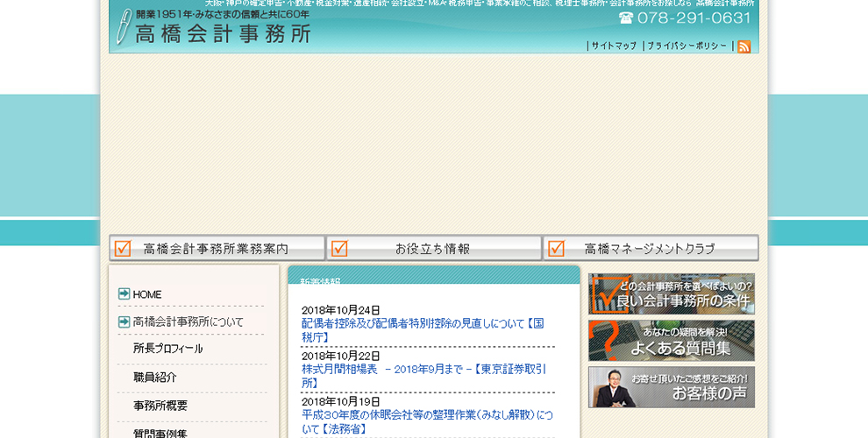Viewport: 868px width, 438px height.
Task: Click the よくある質問集 banner
Action: [x=672, y=341]
